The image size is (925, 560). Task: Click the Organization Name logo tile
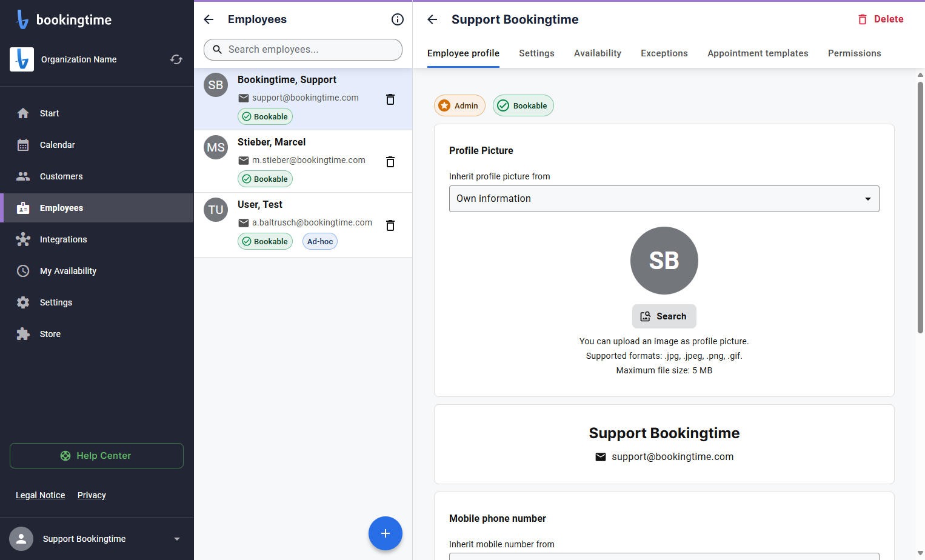click(22, 59)
